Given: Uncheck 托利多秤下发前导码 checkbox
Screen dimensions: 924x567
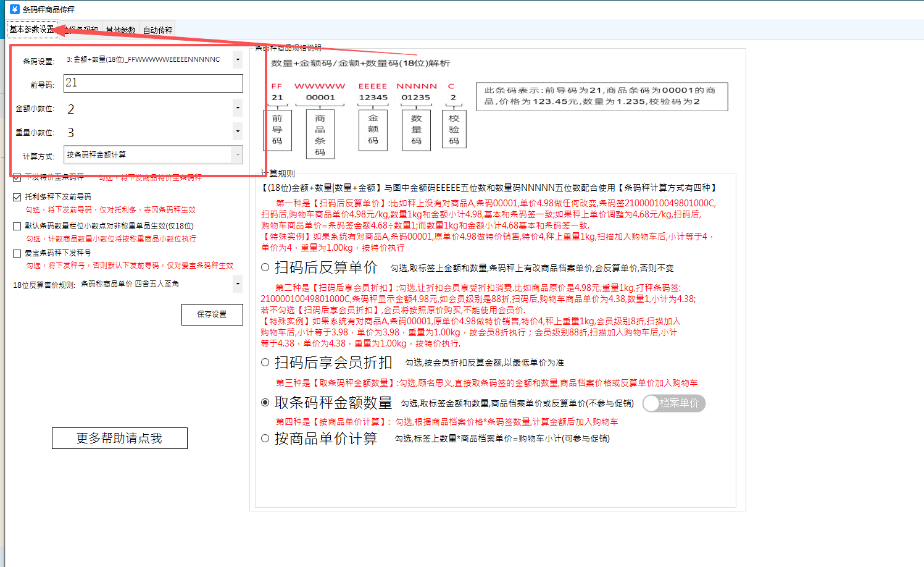Looking at the screenshot, I should 17,197.
